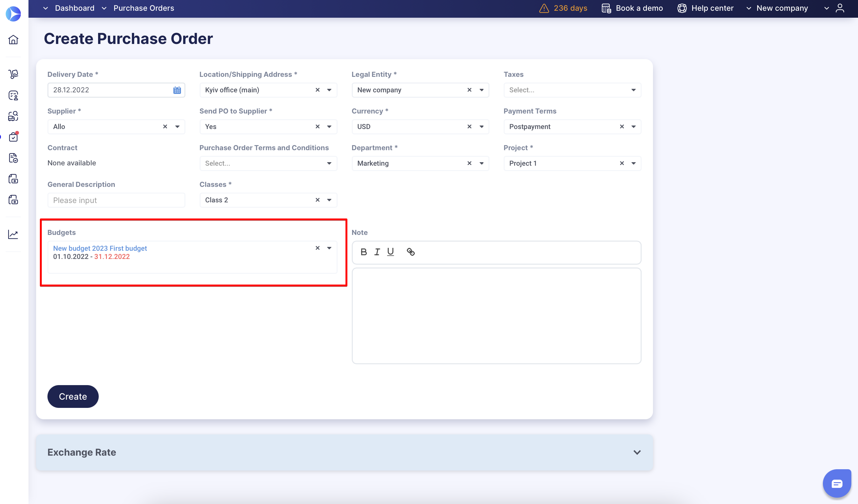Clear the Supplier Allo selection

[x=165, y=126]
